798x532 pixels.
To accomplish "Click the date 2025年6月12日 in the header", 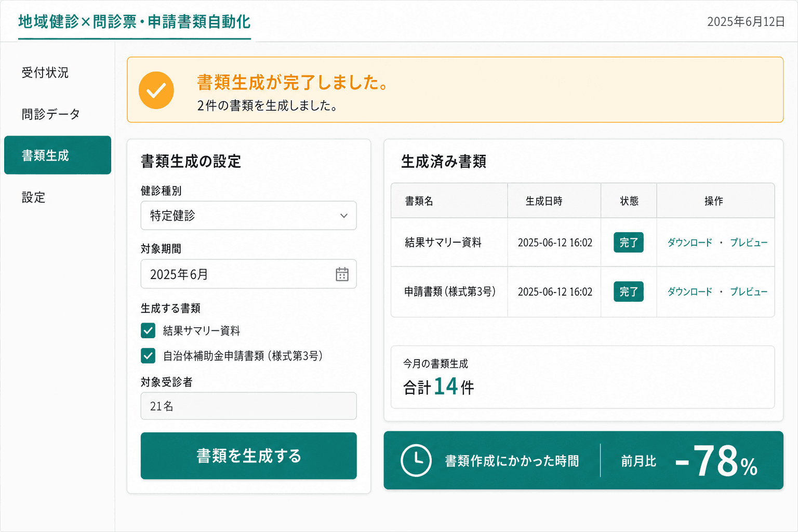I will pos(746,22).
